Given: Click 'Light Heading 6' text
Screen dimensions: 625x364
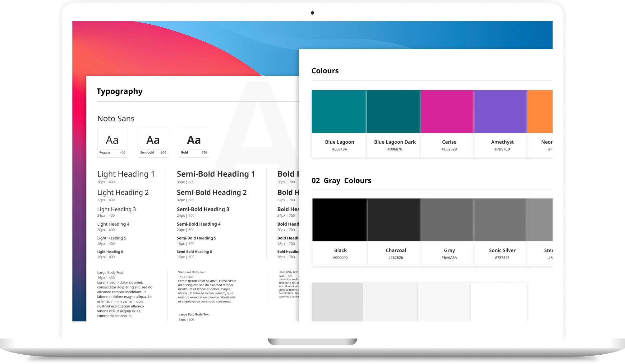Looking at the screenshot, I should pyautogui.click(x=110, y=252).
